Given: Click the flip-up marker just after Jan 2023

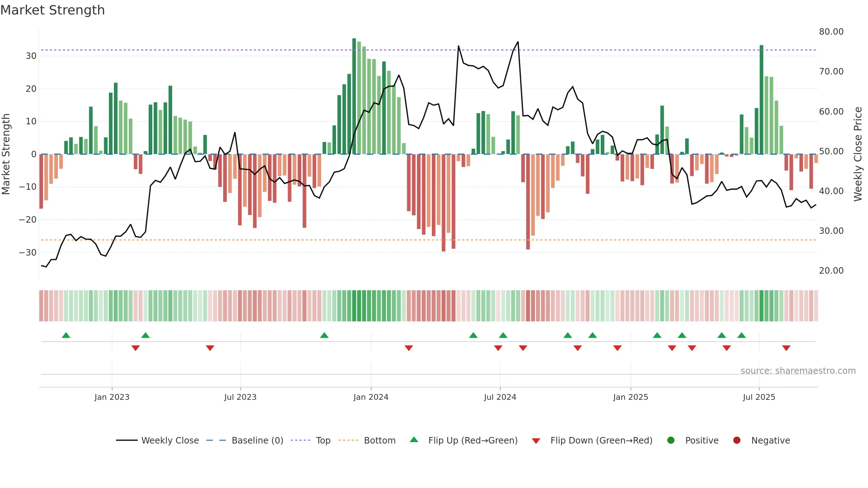Looking at the screenshot, I should (145, 335).
